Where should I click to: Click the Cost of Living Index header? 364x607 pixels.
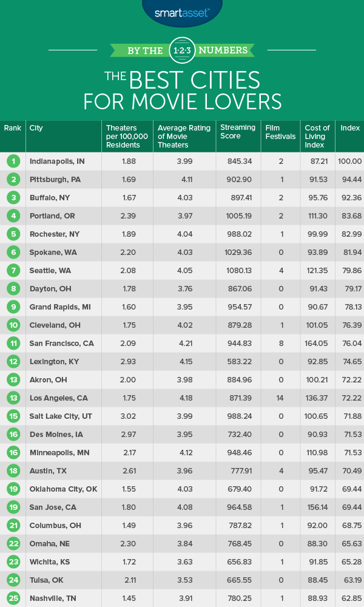coord(317,136)
